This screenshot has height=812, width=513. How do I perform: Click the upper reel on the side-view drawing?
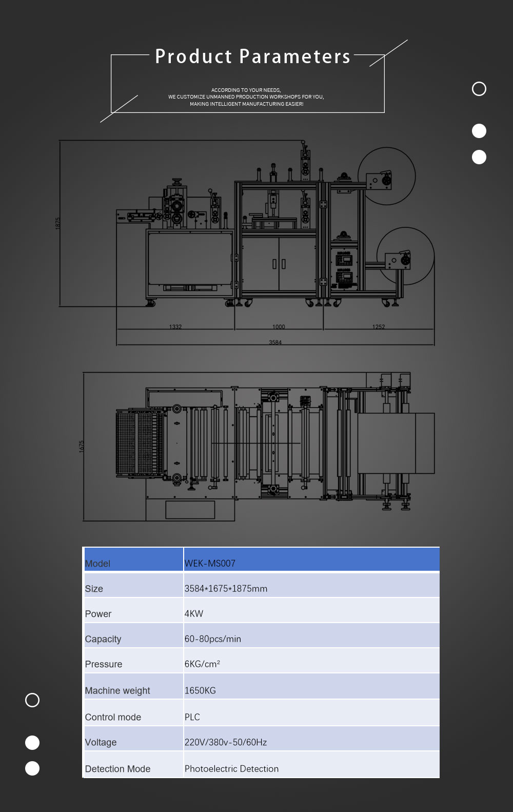coord(386,177)
